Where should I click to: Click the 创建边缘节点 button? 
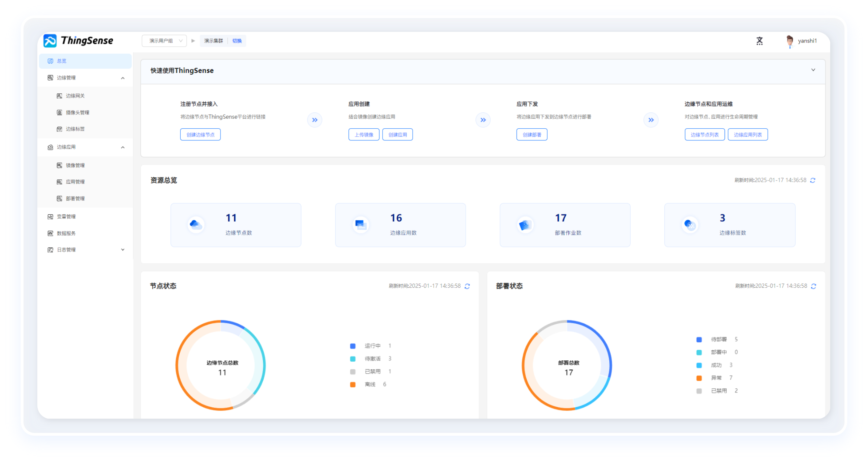pos(200,135)
